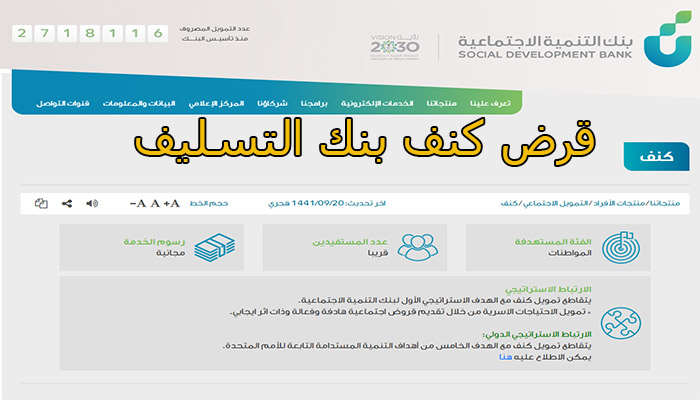Decrease font size with -A
Screen dimensions: 700x400
click(138, 204)
